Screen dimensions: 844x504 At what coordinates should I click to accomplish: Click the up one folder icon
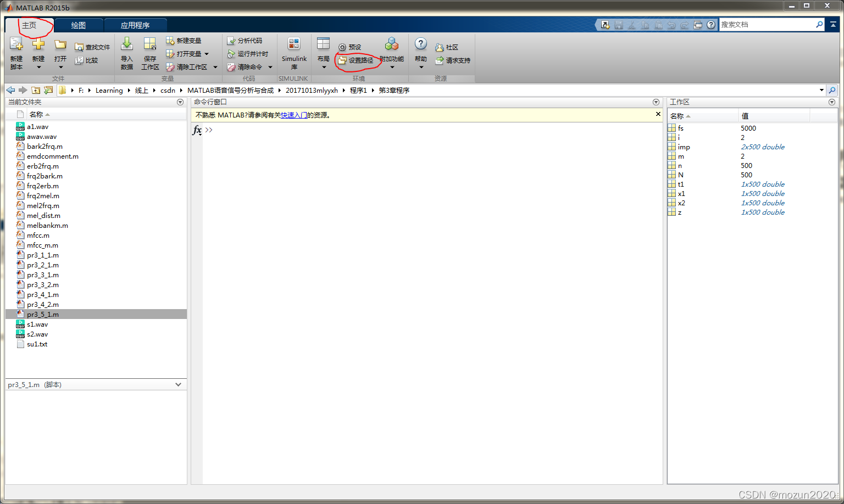(x=36, y=90)
